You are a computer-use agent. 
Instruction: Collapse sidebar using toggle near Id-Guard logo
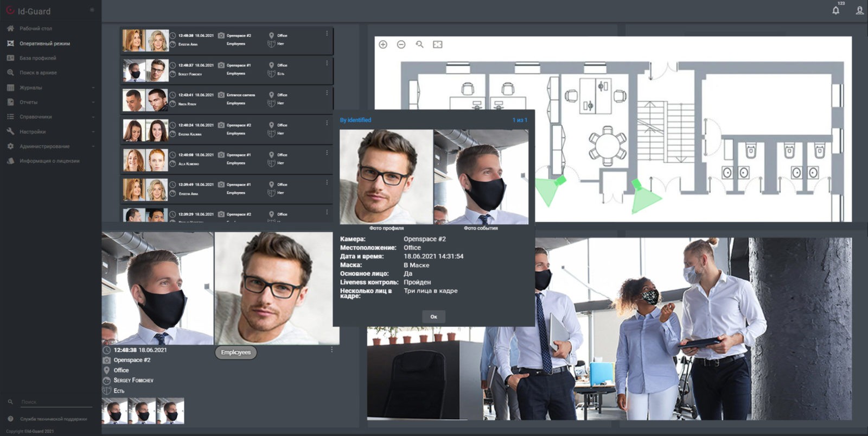[x=92, y=10]
